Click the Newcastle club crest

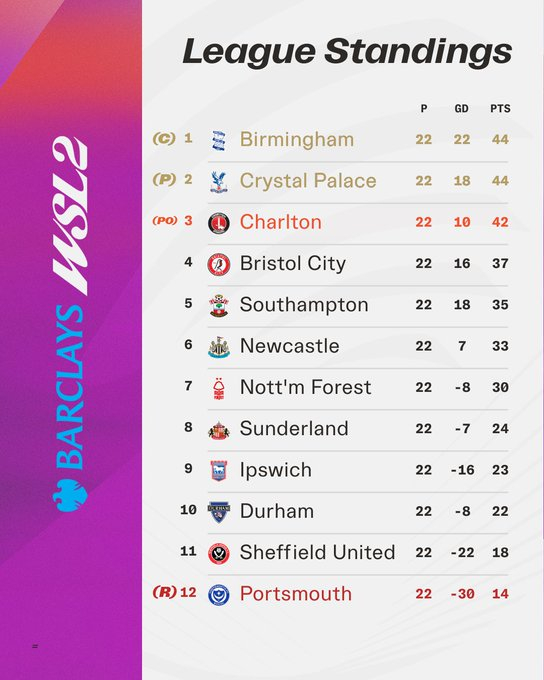[219, 347]
